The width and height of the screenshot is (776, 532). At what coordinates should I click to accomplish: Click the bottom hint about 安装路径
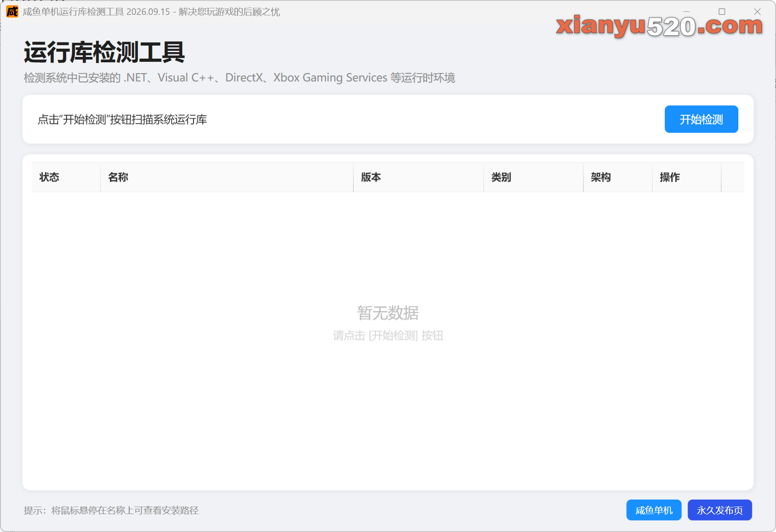point(111,511)
